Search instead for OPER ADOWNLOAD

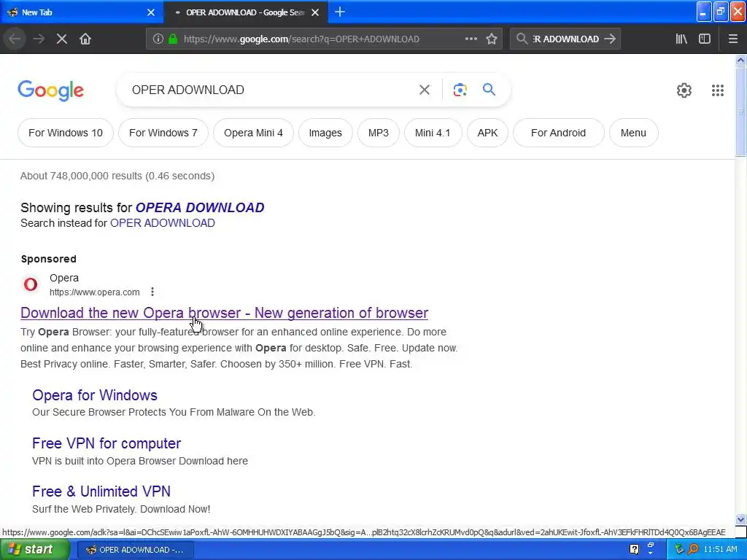point(163,223)
